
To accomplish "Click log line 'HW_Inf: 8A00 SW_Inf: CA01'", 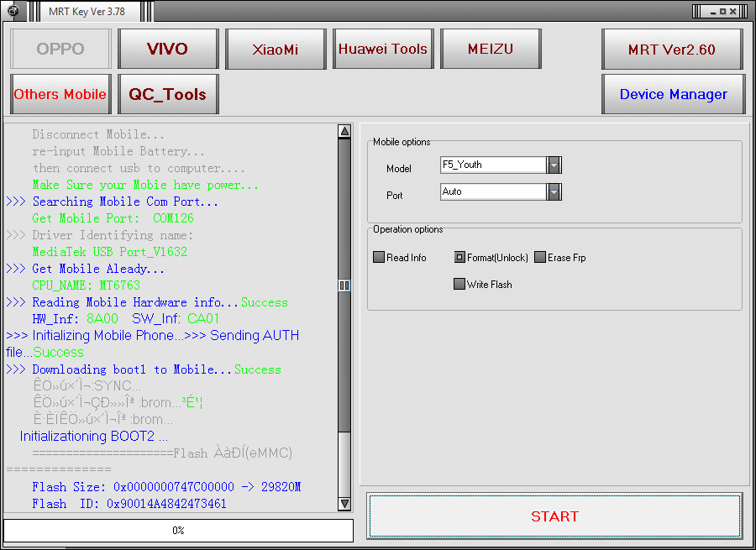I will (126, 318).
